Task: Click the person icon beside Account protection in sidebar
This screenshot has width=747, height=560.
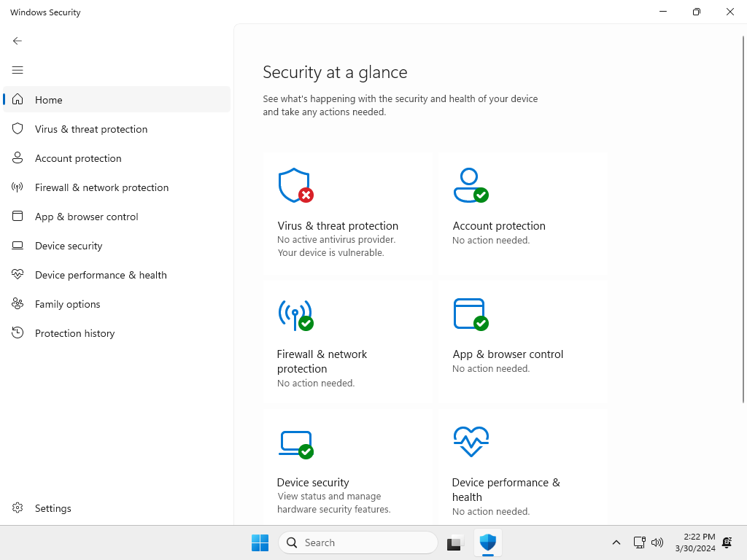Action: 18,157
